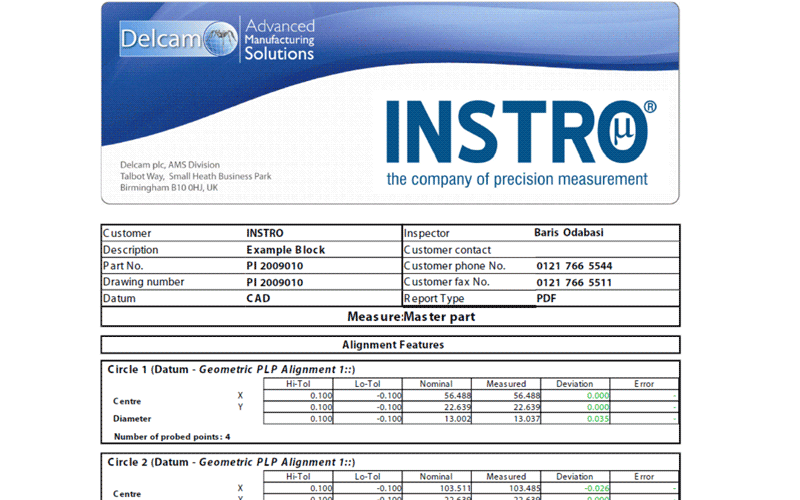800x500 pixels.
Task: Click the 'Talbot Way, Small Heath Business Park' line
Action: 195,176
